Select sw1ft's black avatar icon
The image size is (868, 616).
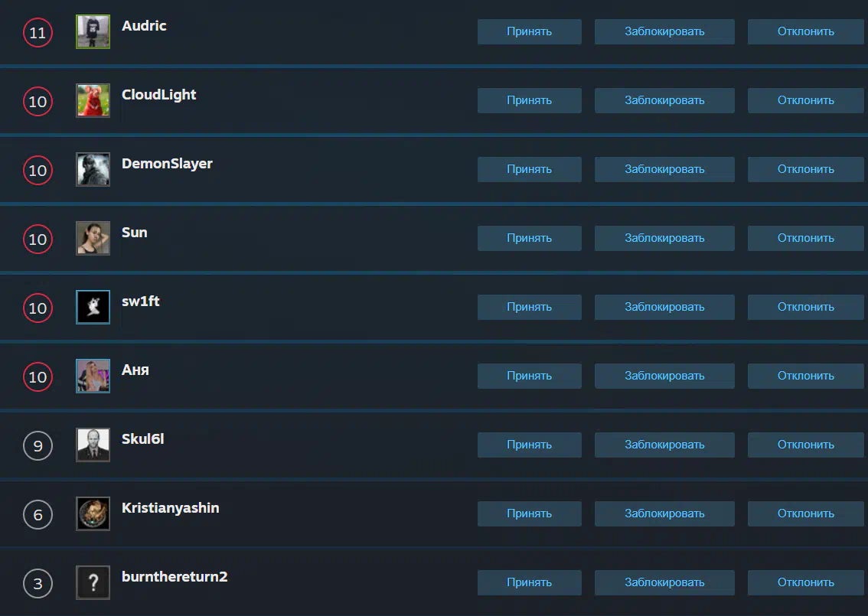click(93, 307)
